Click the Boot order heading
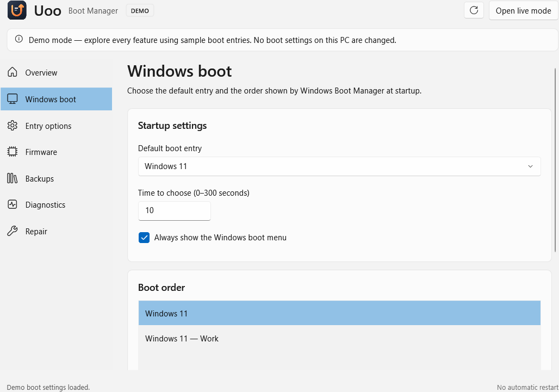 pos(161,288)
